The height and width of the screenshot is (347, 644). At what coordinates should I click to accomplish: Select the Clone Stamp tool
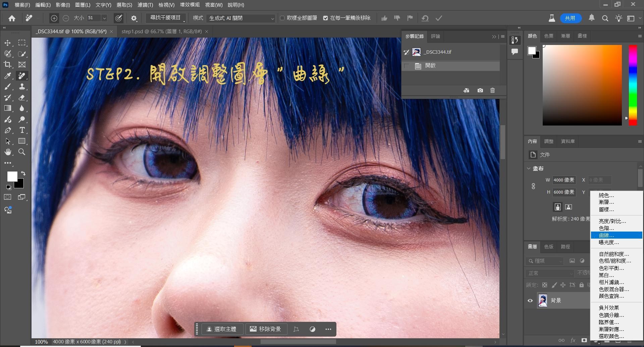coord(22,87)
